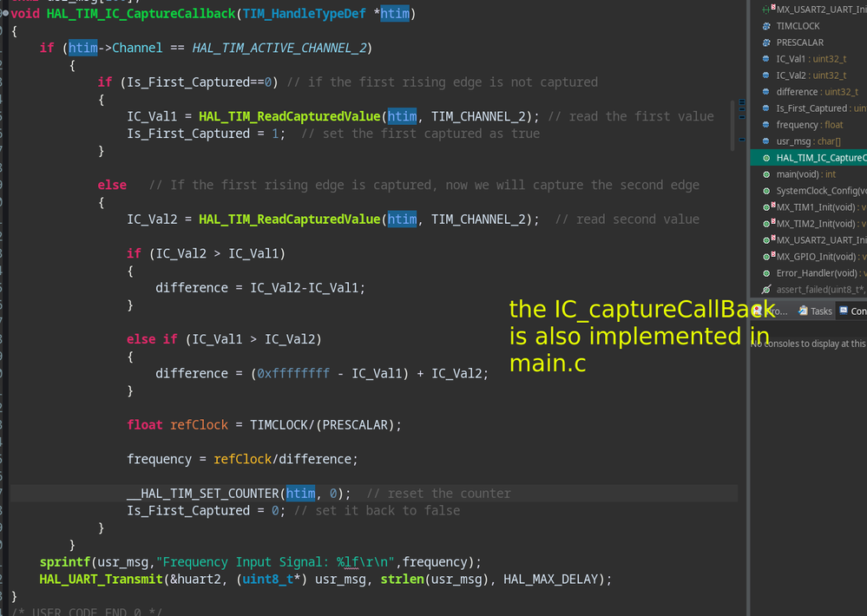
Task: Click "else if (IC_Val1 > IC_Val2)" line
Action: (224, 339)
